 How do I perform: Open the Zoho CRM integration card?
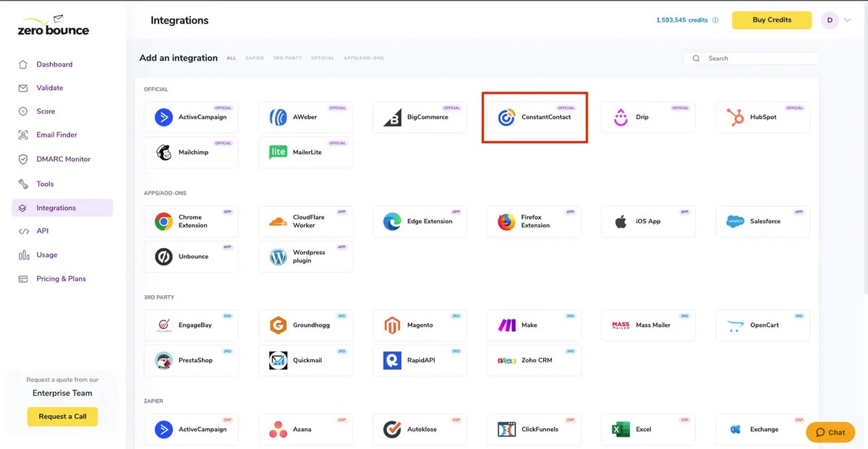pyautogui.click(x=534, y=360)
